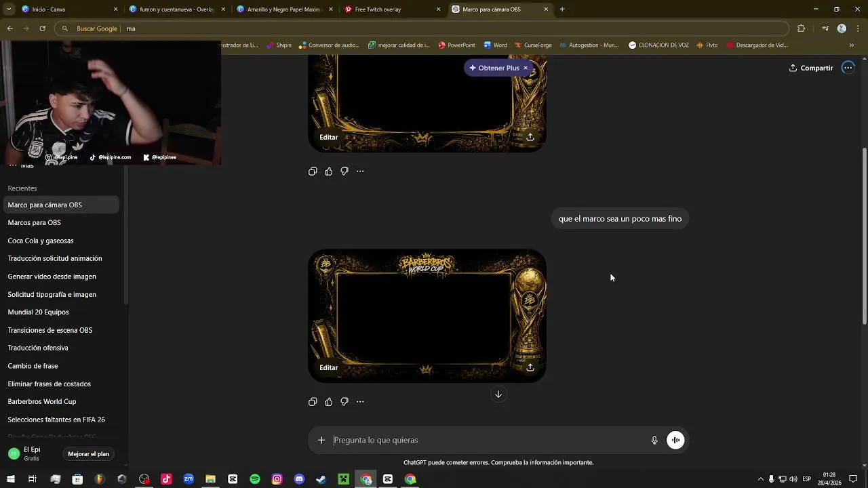This screenshot has height=488, width=868.
Task: Copy the latest response using the bottom copy icon
Action: (x=313, y=402)
